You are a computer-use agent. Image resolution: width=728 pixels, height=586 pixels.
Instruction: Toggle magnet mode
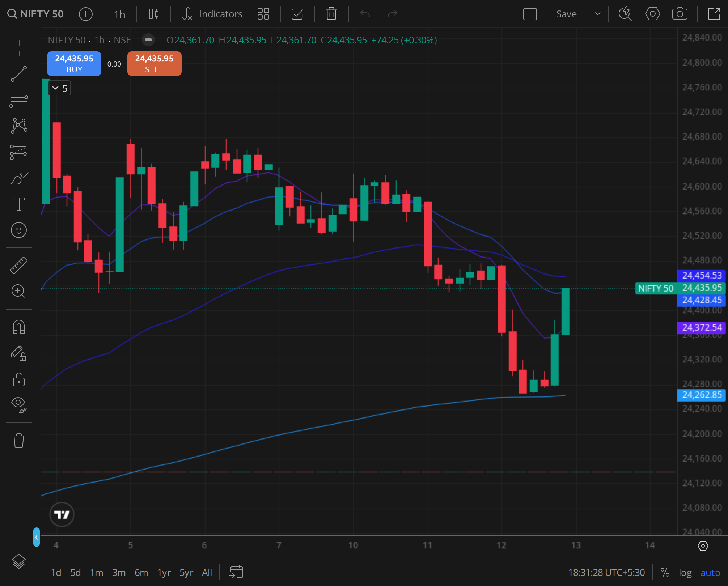point(19,327)
